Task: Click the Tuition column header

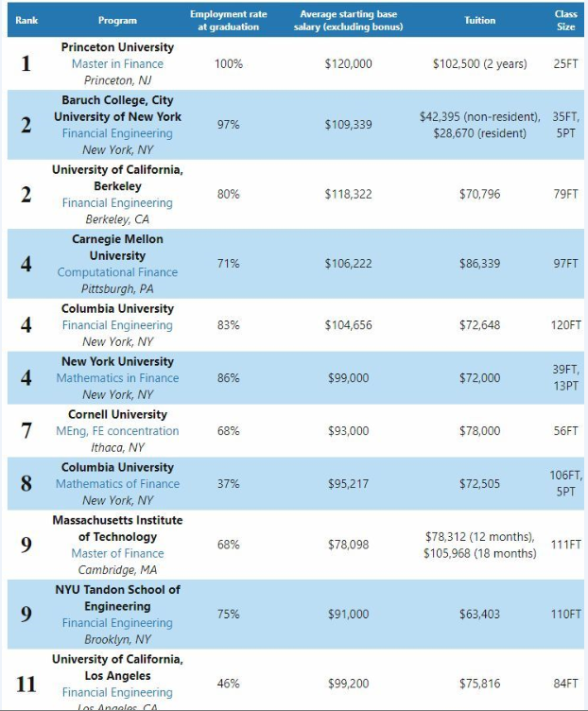Action: pyautogui.click(x=479, y=21)
